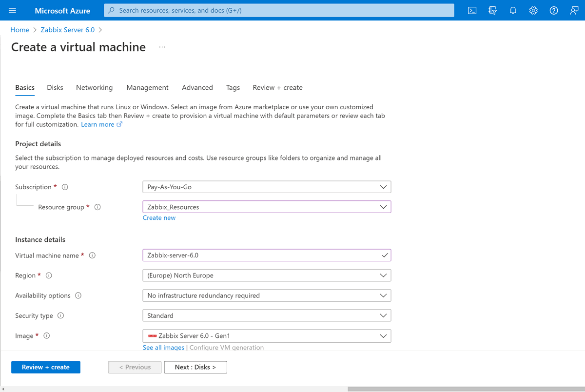Open the Learn more link
The width and height of the screenshot is (585, 392).
pyautogui.click(x=101, y=125)
